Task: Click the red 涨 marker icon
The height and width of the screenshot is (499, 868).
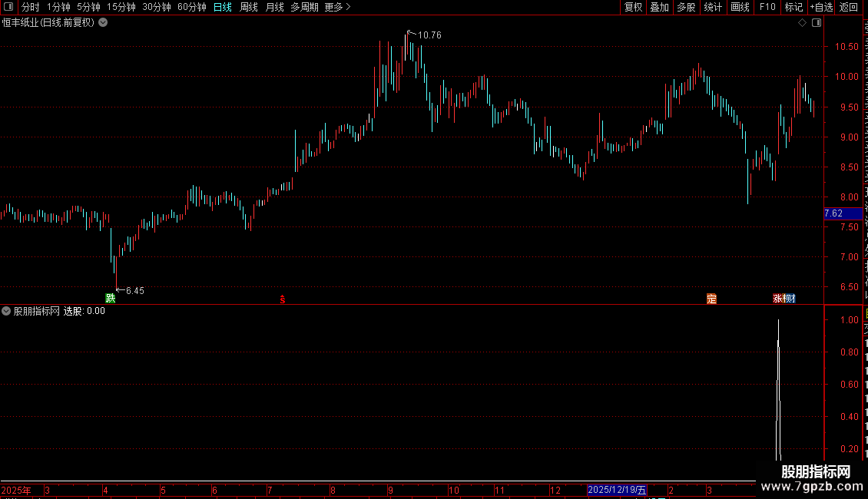Action: coord(777,299)
